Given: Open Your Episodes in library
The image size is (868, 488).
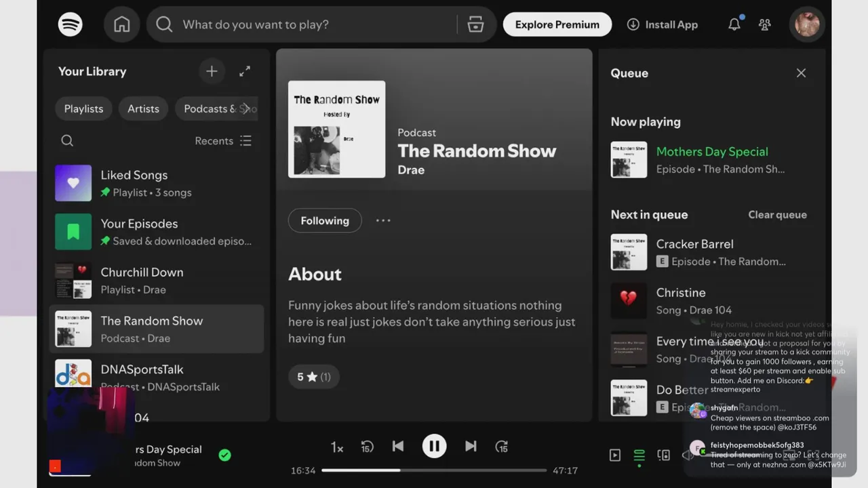Looking at the screenshot, I should pyautogui.click(x=157, y=232).
